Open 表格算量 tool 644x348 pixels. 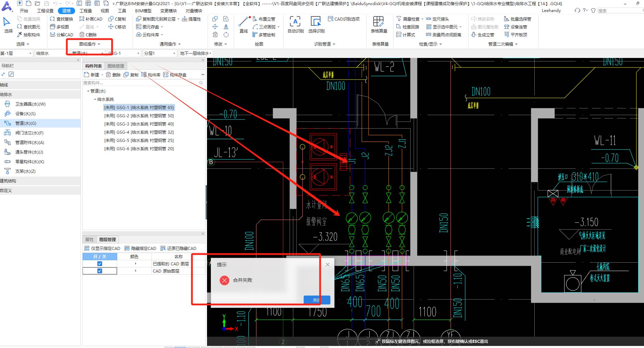pos(379,25)
